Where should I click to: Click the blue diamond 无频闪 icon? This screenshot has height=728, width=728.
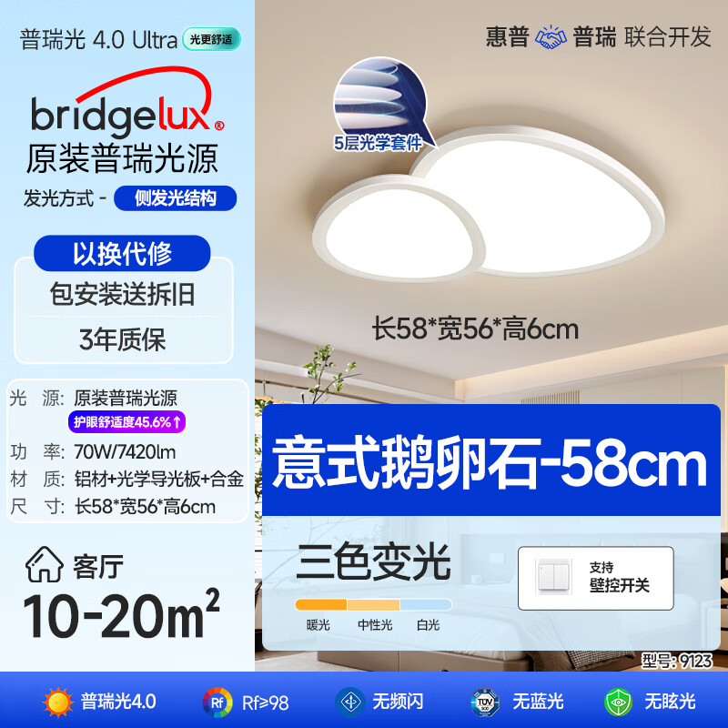pyautogui.click(x=350, y=702)
